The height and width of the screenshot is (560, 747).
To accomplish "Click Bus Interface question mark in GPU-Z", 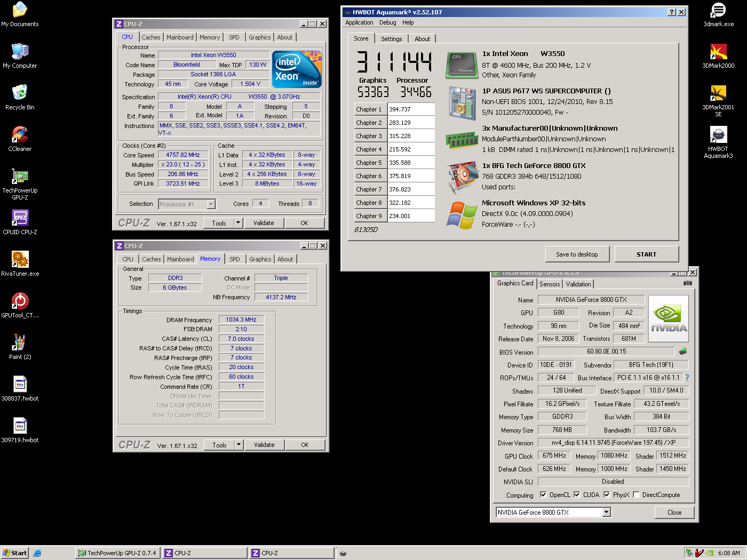I will coord(687,378).
